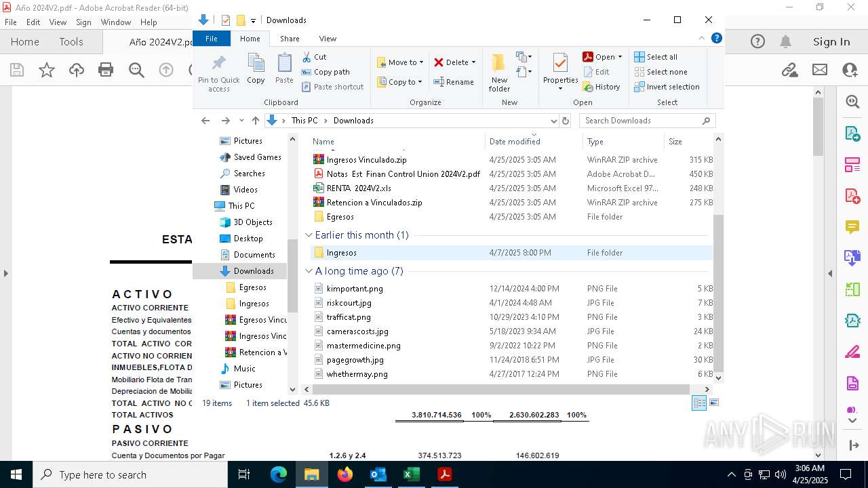The height and width of the screenshot is (488, 868).
Task: Switch to Acrobat Tools tab
Action: (71, 42)
